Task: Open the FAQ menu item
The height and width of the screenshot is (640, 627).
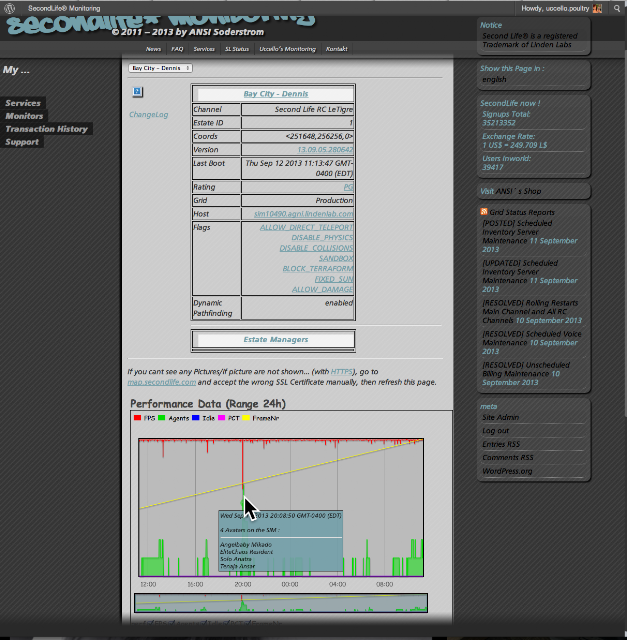Action: 177,49
